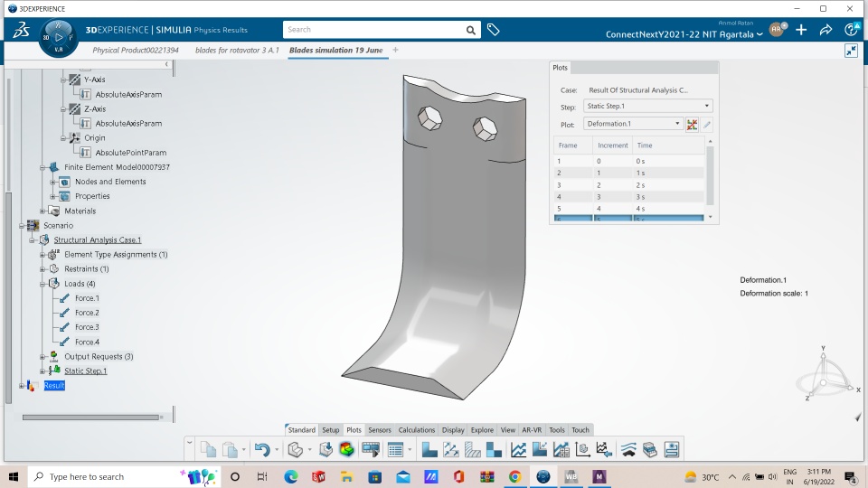Click the tag icon next to search
This screenshot has height=488, width=868.
click(x=494, y=30)
